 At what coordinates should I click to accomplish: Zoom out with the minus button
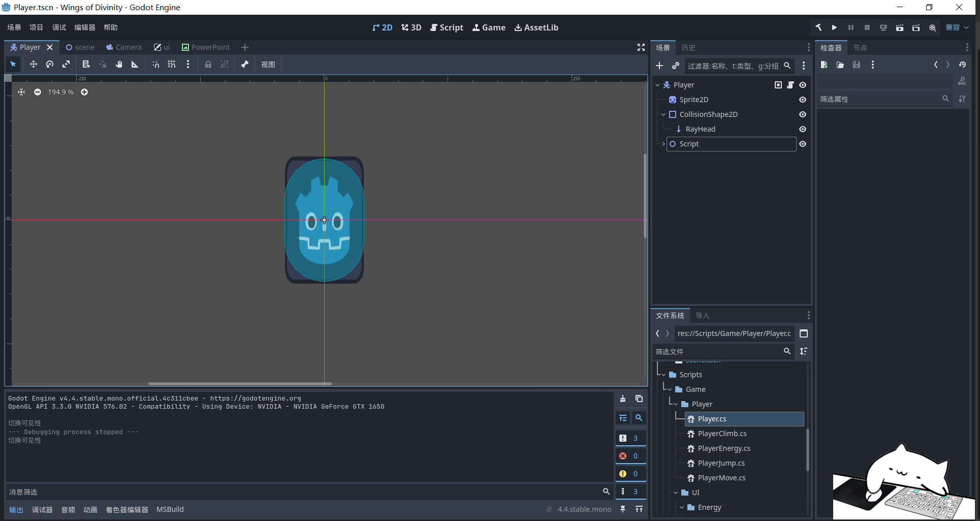click(38, 92)
